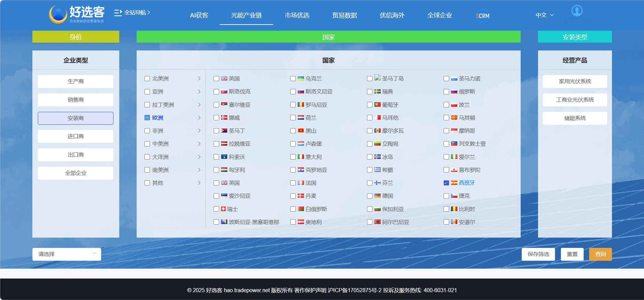Click the Switzerland flag icon
Image resolution: width=644 pixels, height=300 pixels.
click(224, 209)
